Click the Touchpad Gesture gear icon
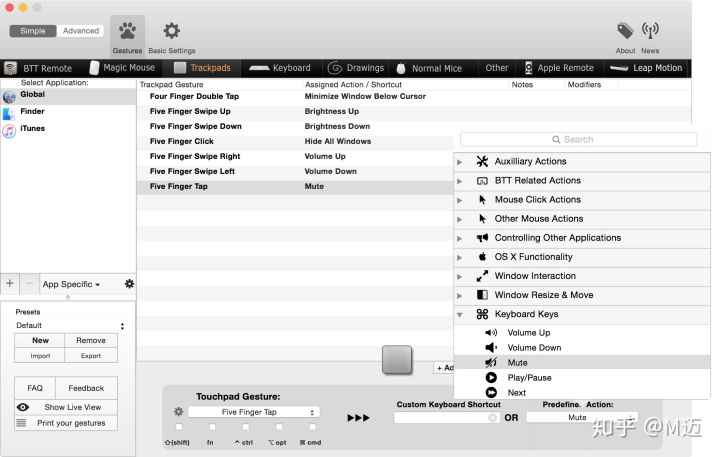This screenshot has width=720, height=457. (178, 412)
